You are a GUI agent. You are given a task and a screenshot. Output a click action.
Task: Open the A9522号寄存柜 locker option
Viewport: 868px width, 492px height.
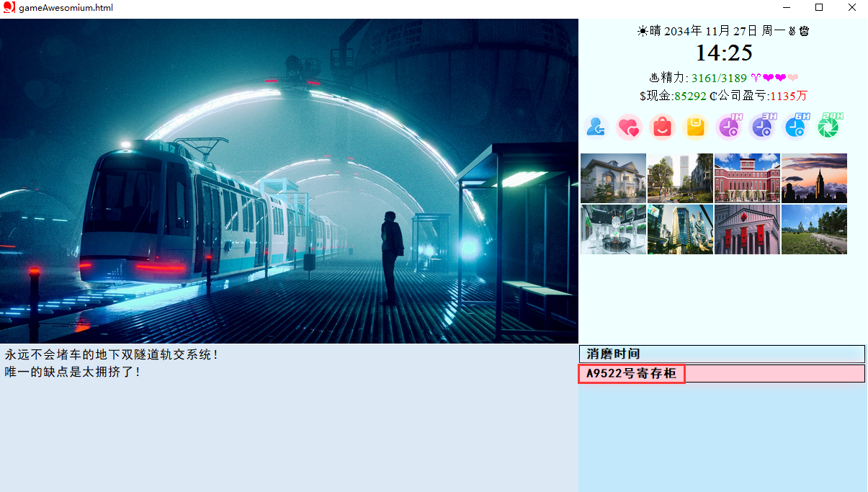pyautogui.click(x=632, y=373)
